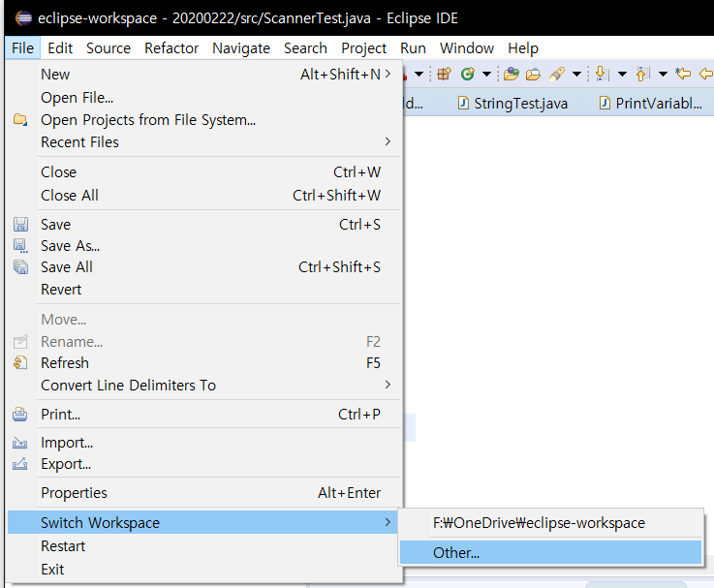The image size is (714, 588).
Task: Click the Refresh icon in File menu
Action: pyautogui.click(x=20, y=363)
